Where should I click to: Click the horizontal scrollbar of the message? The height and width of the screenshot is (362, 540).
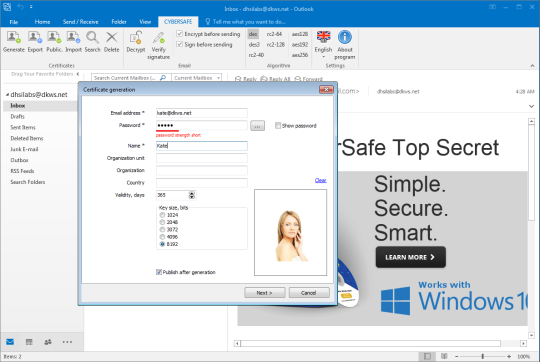[371, 343]
